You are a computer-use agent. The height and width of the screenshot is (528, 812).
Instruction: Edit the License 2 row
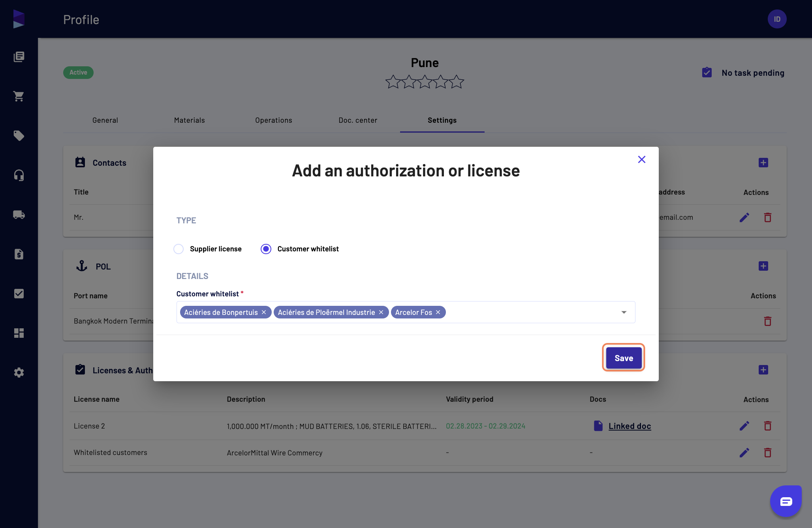(x=744, y=426)
